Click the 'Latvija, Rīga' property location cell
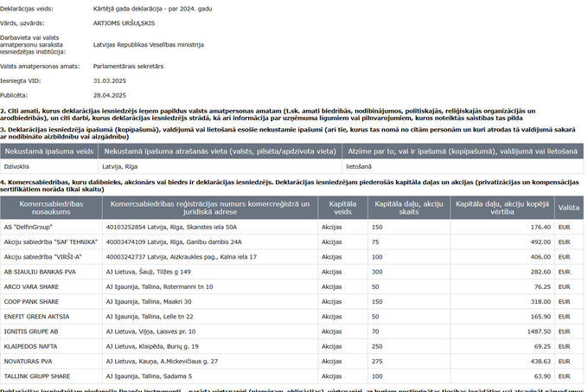Image resolution: width=588 pixels, height=392 pixels. click(120, 166)
